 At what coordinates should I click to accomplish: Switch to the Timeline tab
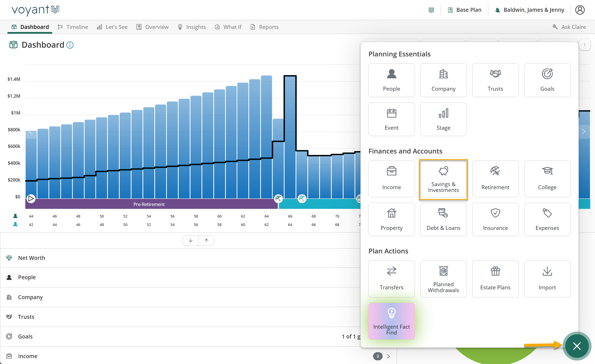pyautogui.click(x=73, y=27)
